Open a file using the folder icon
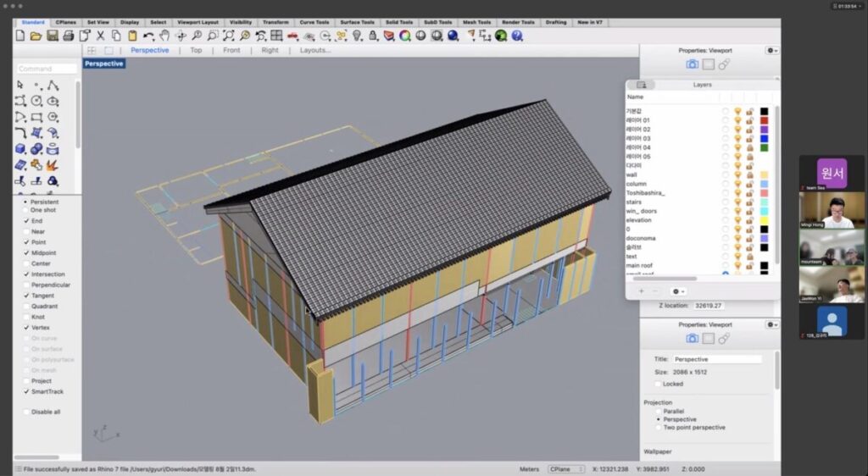The width and height of the screenshot is (868, 476). 36,36
